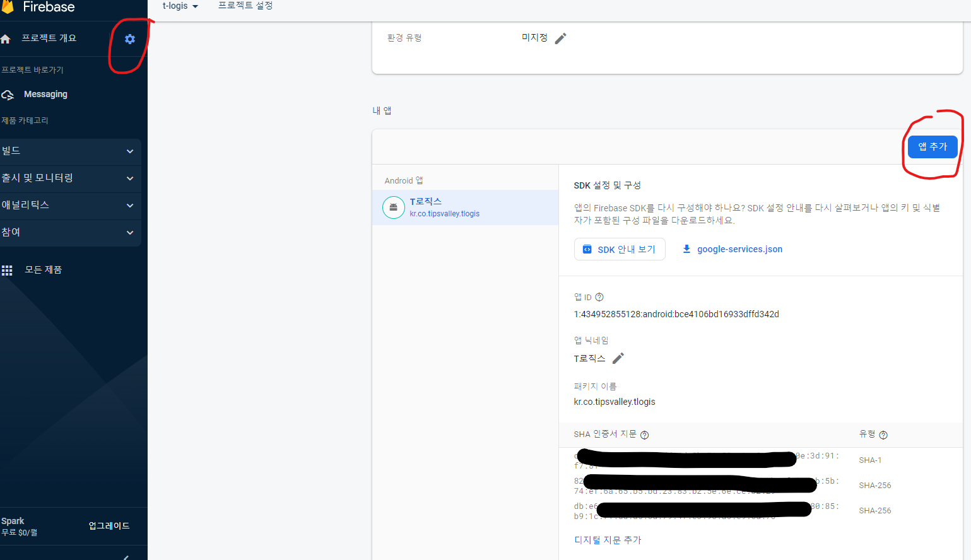
Task: Click the Messaging cloud icon
Action: pyautogui.click(x=8, y=95)
